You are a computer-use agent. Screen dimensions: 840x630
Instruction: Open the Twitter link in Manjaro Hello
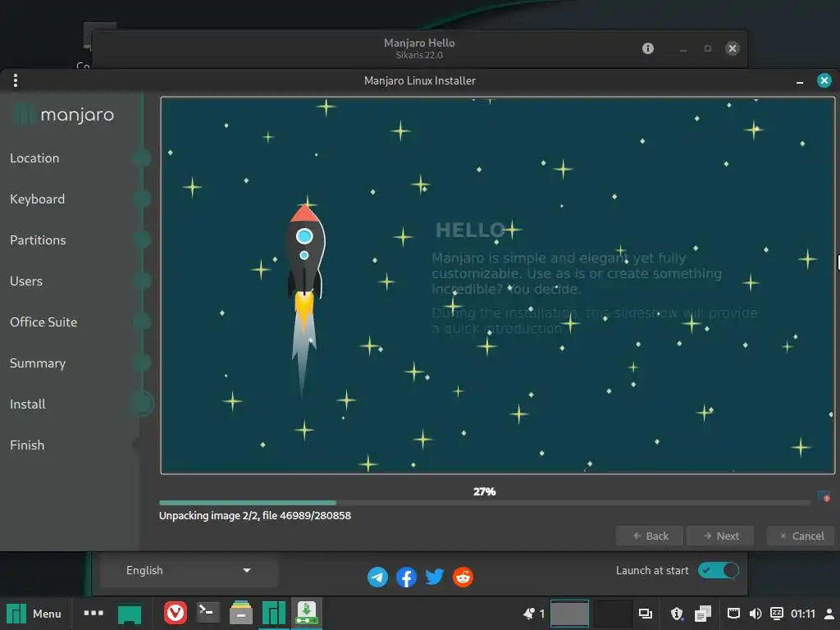click(435, 577)
